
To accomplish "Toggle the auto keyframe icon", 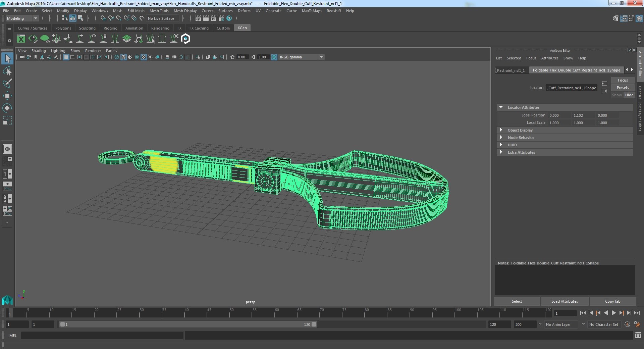I will 627,325.
